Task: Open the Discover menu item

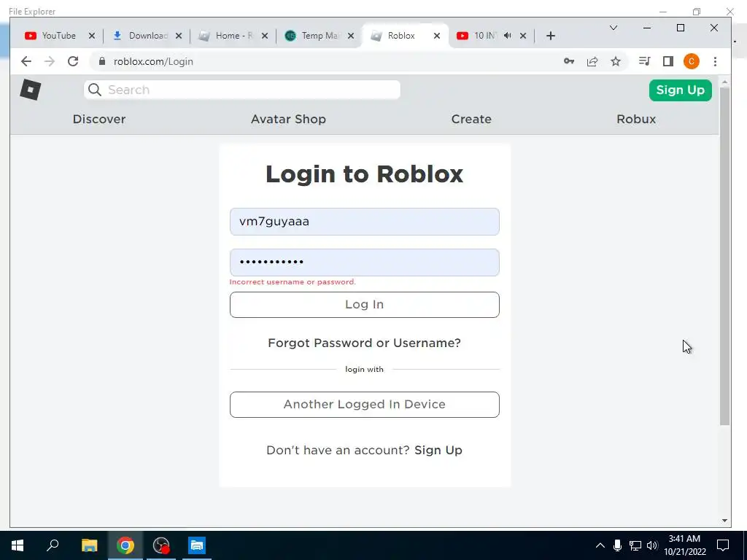Action: pos(99,119)
